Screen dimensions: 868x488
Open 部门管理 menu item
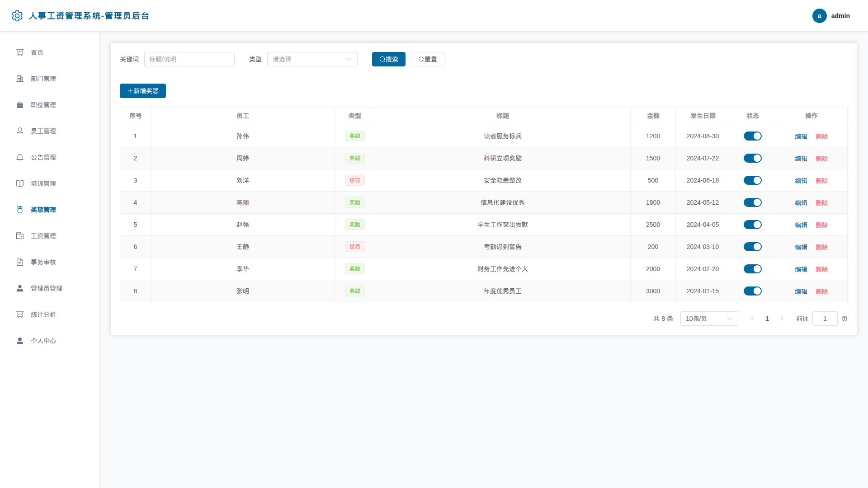[50, 79]
